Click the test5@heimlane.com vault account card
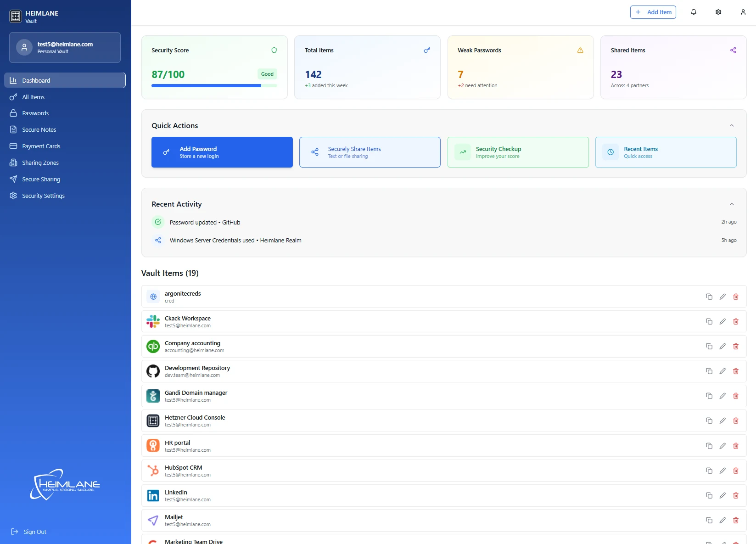756x544 pixels. point(65,47)
